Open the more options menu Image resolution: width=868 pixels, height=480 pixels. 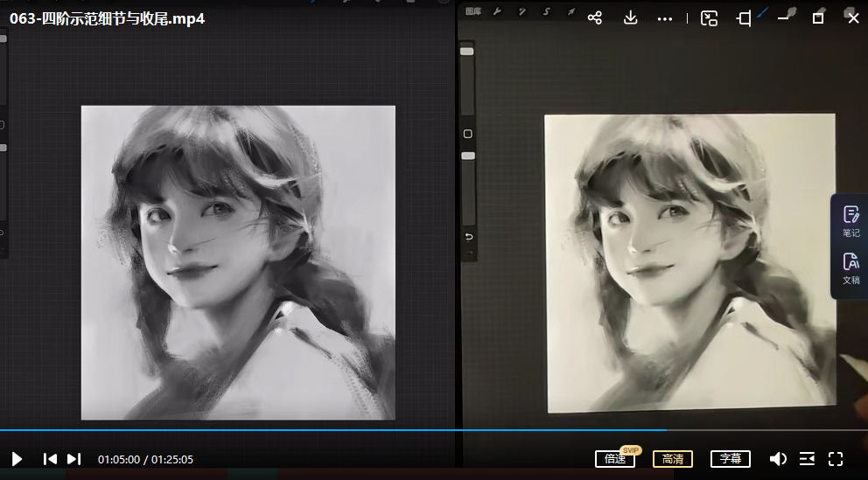click(x=665, y=18)
